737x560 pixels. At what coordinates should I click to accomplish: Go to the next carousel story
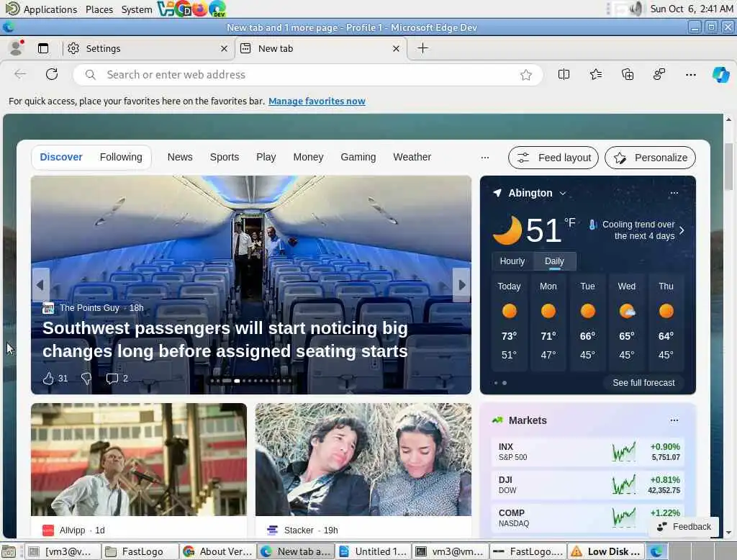point(461,284)
